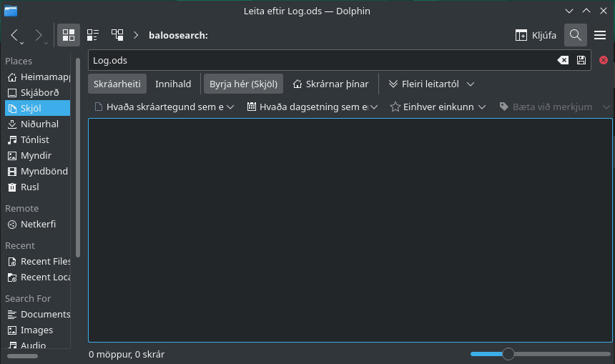This screenshot has width=615, height=364.
Task: Open Niðurhal in Places panel
Action: tap(39, 124)
